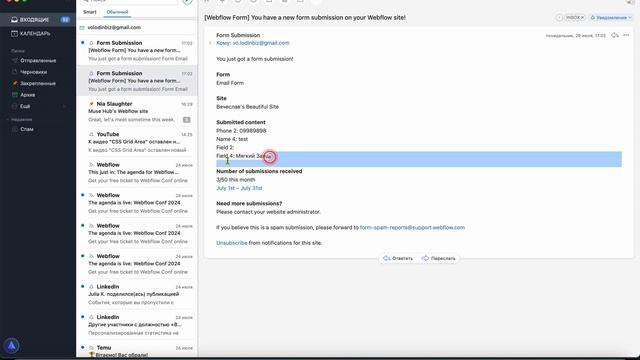
Task: Click the bell icon beside YouTube
Action: tap(91, 134)
